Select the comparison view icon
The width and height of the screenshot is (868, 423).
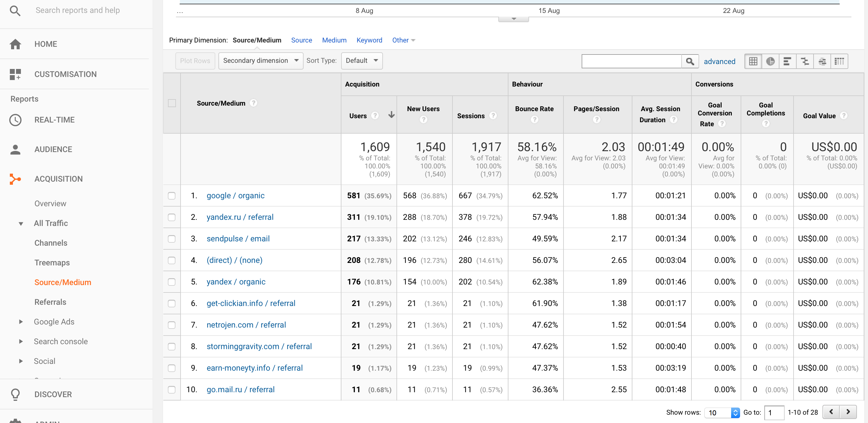(805, 61)
